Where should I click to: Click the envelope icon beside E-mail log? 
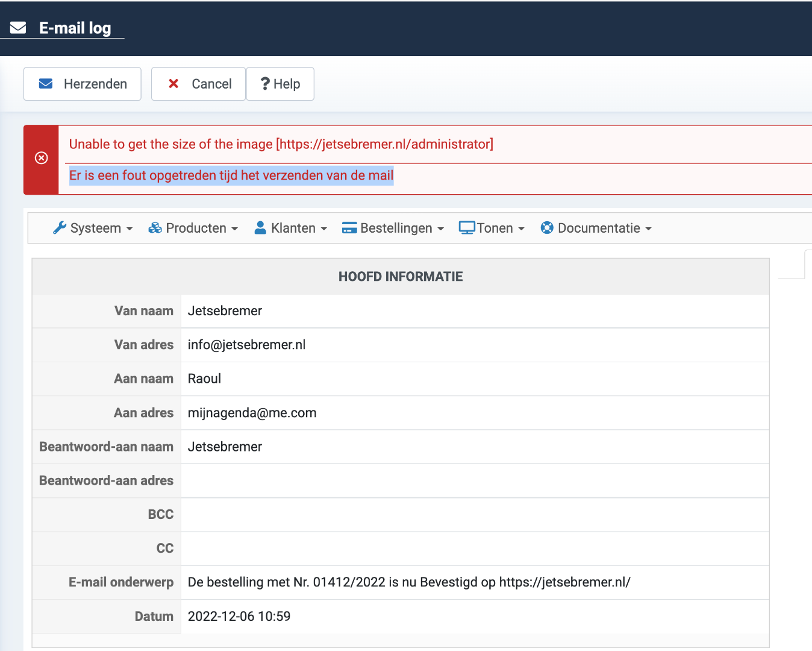pos(18,28)
